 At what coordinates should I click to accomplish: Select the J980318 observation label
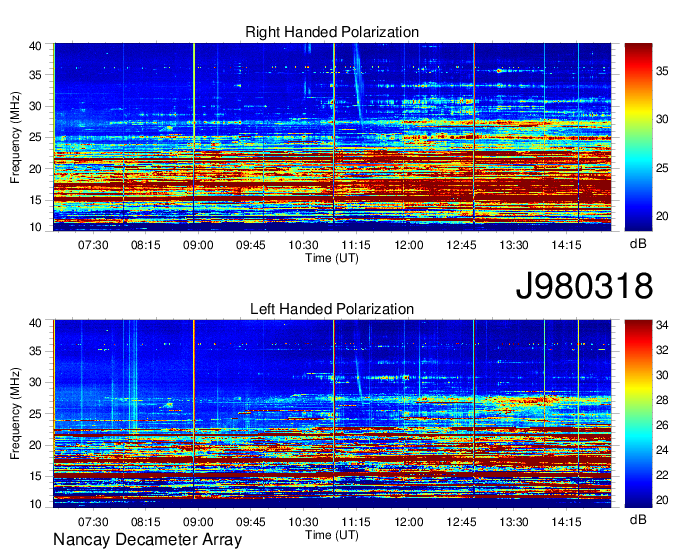click(584, 286)
